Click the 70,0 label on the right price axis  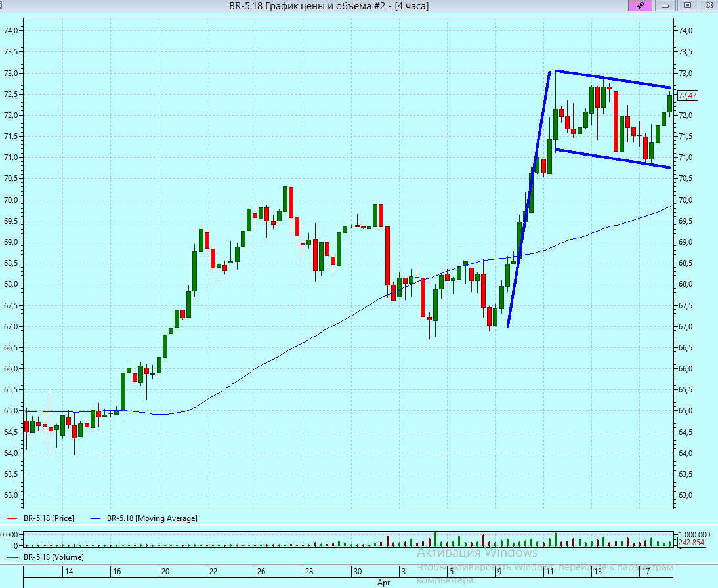tap(685, 200)
